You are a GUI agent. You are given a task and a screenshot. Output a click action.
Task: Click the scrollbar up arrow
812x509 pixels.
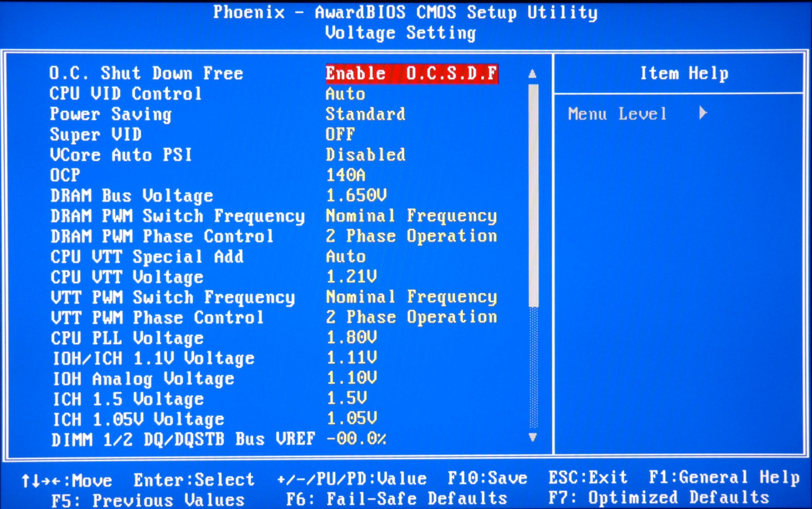click(x=533, y=74)
